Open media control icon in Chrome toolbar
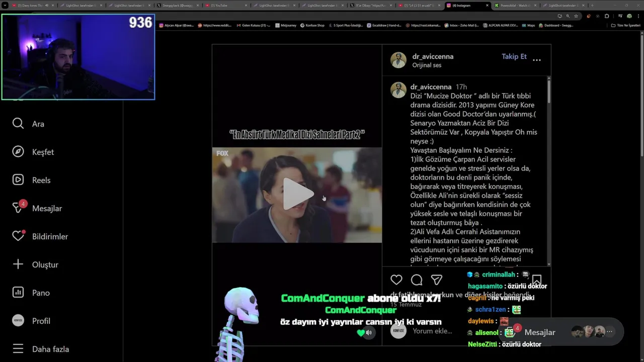This screenshot has height=362, width=644. pos(620,16)
